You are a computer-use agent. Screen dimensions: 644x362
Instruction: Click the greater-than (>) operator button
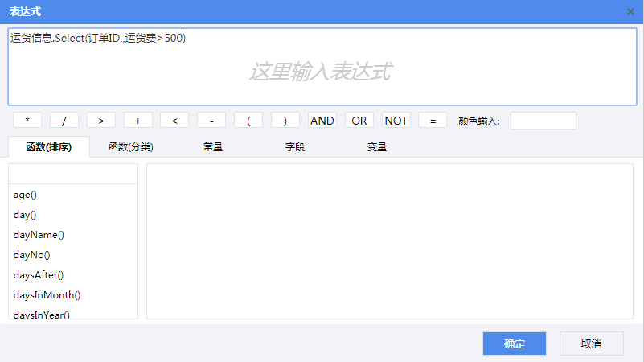(101, 121)
